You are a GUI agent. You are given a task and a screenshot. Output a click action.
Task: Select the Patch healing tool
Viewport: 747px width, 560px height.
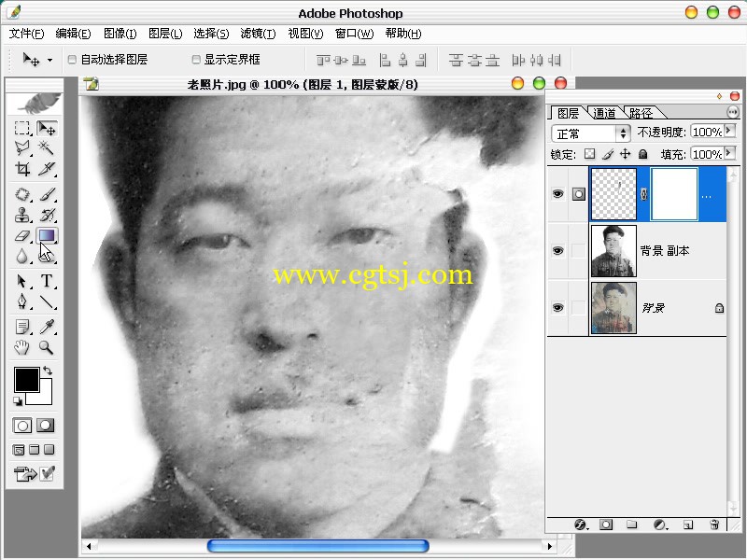(21, 195)
